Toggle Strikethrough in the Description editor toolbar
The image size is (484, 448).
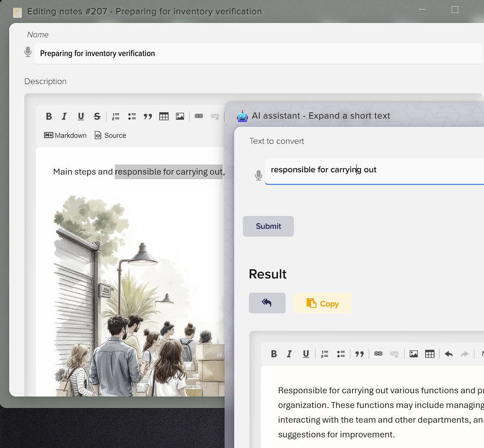point(97,117)
